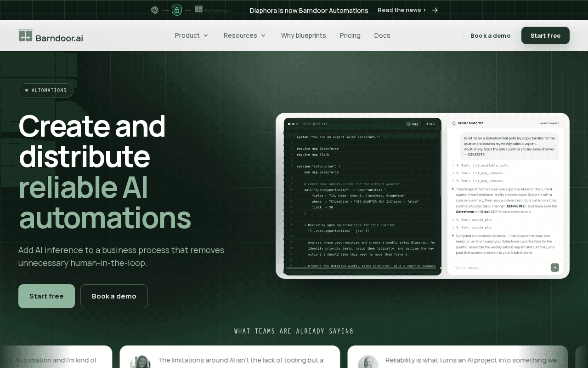
Task: Open the Docs link in the navbar
Action: (382, 35)
